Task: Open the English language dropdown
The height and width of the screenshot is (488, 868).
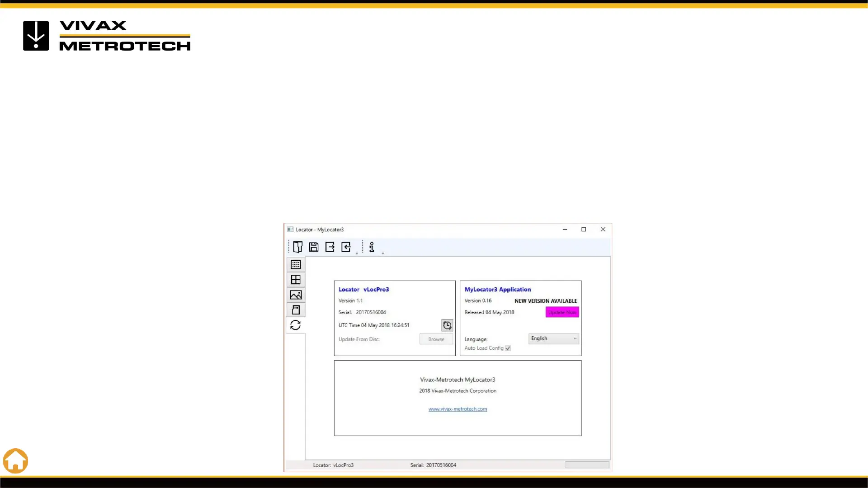Action: point(554,338)
